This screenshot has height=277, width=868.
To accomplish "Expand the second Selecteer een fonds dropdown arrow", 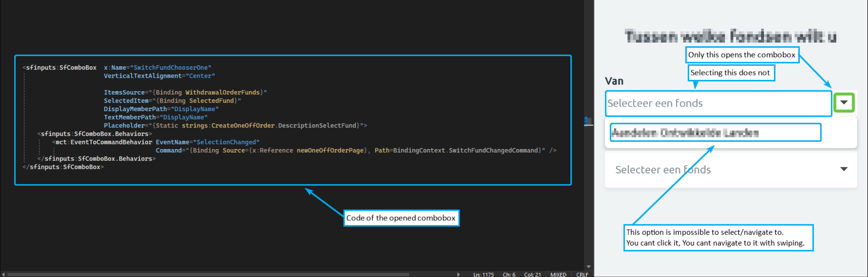I will [844, 169].
